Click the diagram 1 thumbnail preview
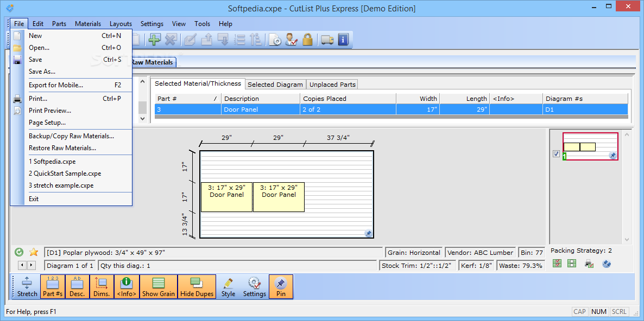The height and width of the screenshot is (321, 644). [x=590, y=146]
